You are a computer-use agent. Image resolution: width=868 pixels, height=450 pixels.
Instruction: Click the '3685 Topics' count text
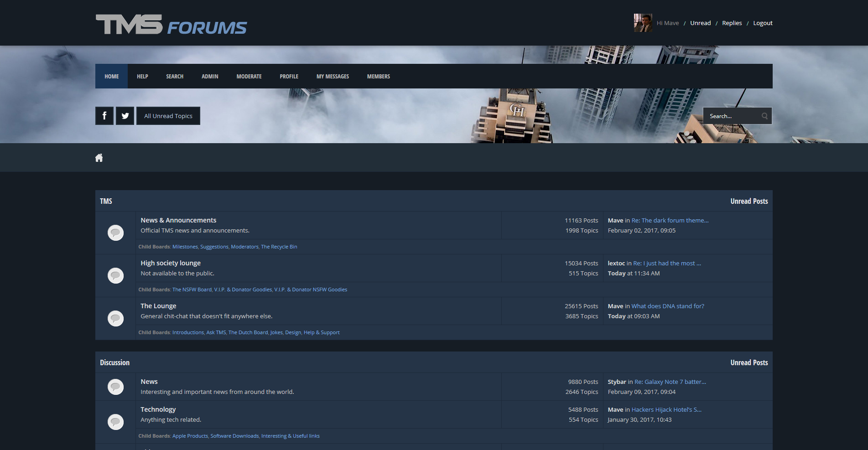[582, 316]
